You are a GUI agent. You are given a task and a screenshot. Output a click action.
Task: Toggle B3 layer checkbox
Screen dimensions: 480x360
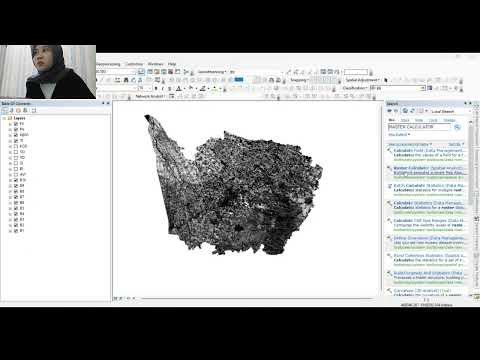click(x=16, y=219)
